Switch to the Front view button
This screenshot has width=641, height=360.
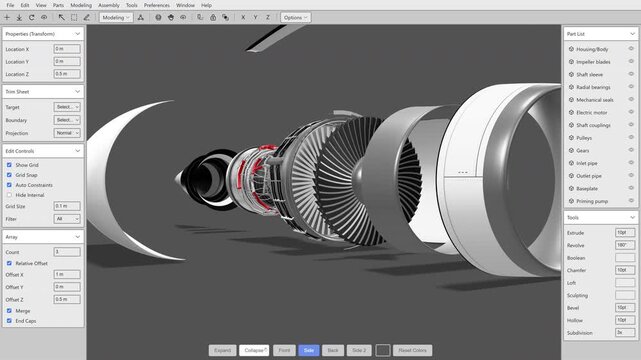pos(284,350)
